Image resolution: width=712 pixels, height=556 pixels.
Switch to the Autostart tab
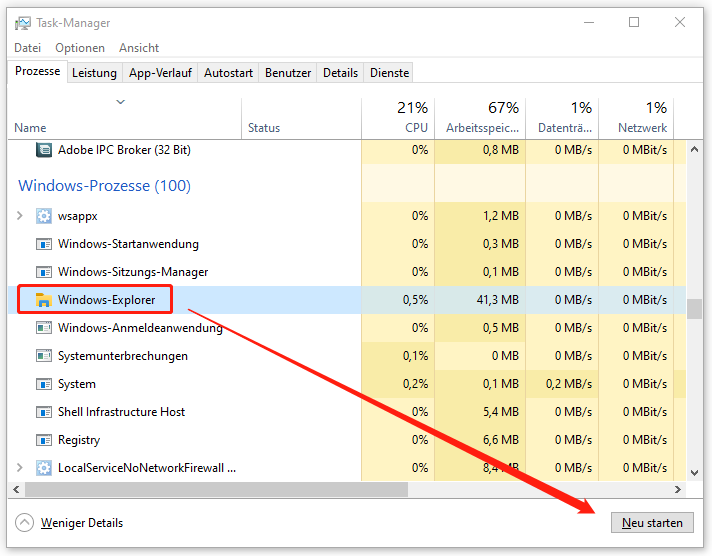click(228, 73)
